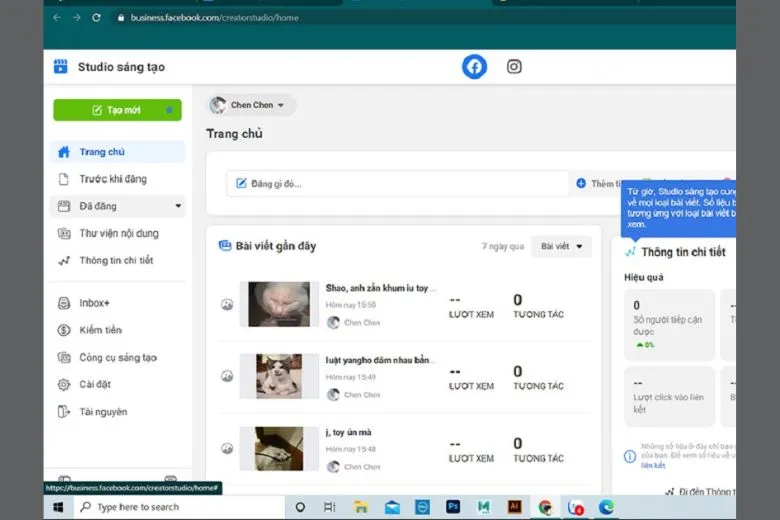This screenshot has width=780, height=520.
Task: Select Trang chủ in the sidebar
Action: (x=102, y=152)
